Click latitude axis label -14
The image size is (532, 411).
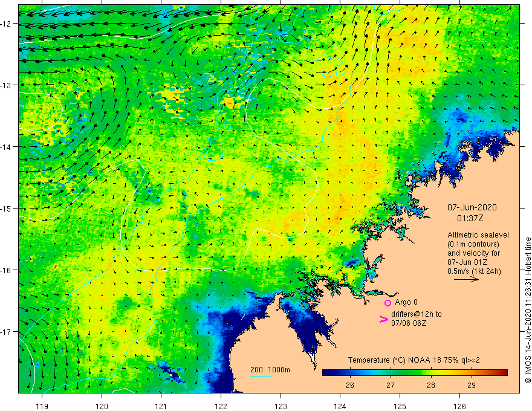pos(7,147)
